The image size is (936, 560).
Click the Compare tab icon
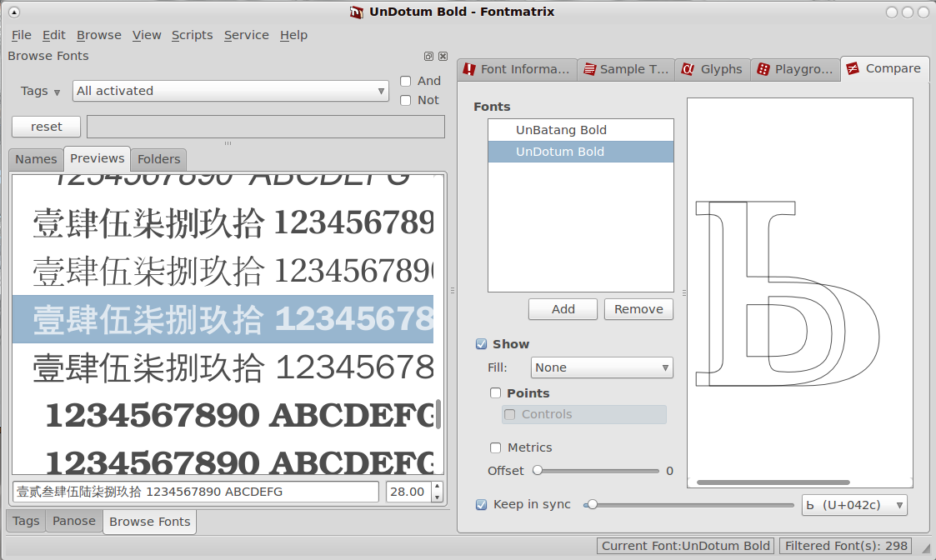(x=853, y=68)
